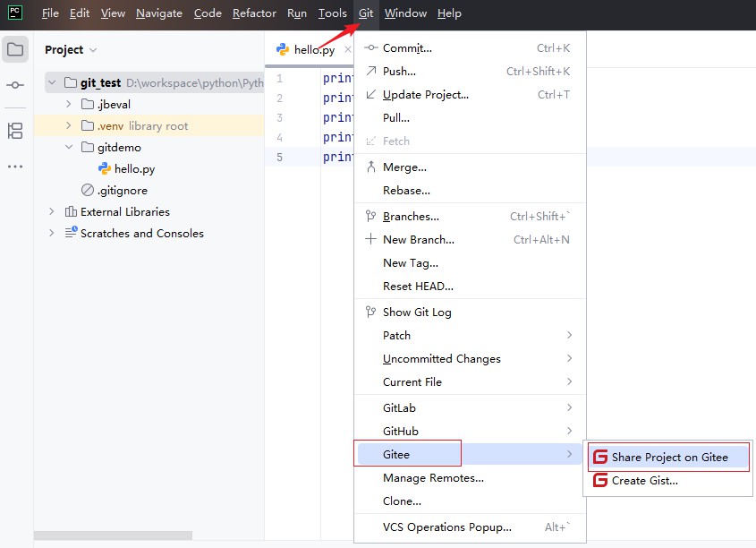Expand the .venv library root folder

(69, 125)
